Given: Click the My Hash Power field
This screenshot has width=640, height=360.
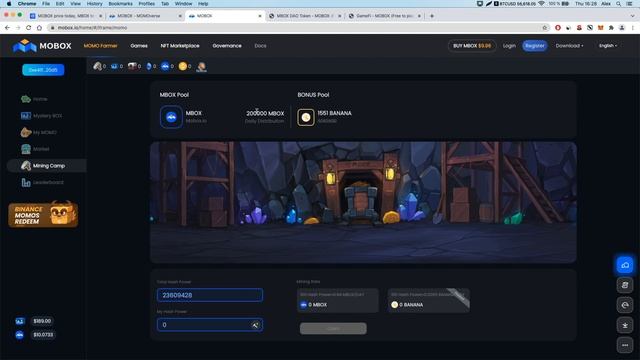Looking at the screenshot, I should (210, 325).
